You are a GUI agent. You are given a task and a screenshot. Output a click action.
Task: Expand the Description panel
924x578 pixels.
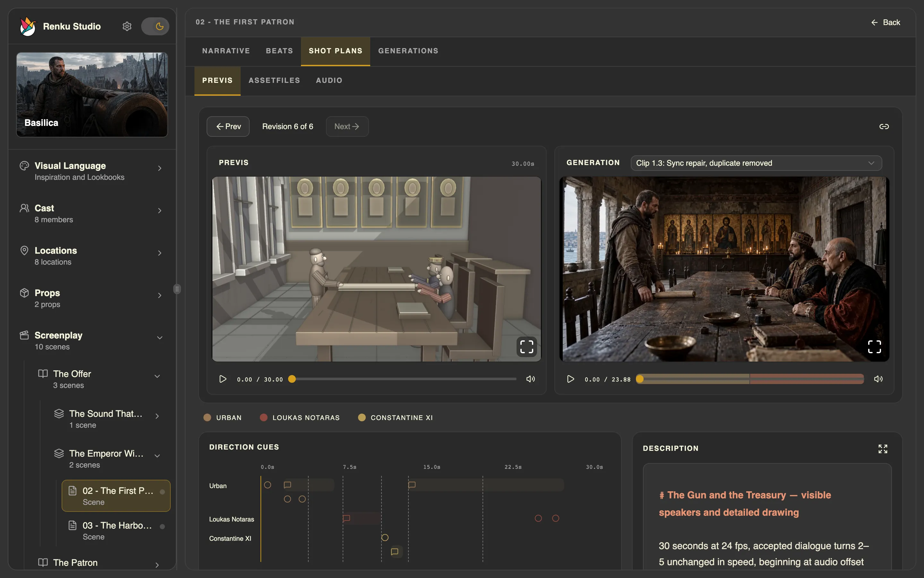tap(883, 449)
